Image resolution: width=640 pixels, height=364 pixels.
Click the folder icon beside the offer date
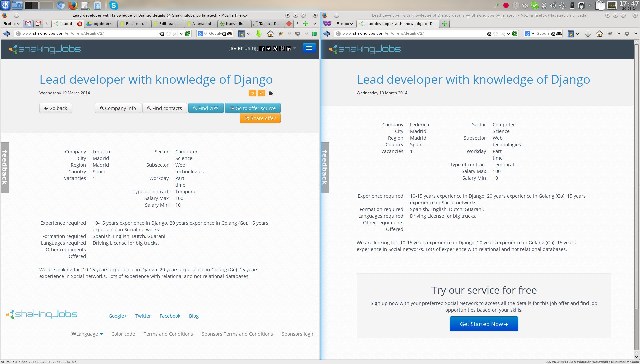point(271,93)
